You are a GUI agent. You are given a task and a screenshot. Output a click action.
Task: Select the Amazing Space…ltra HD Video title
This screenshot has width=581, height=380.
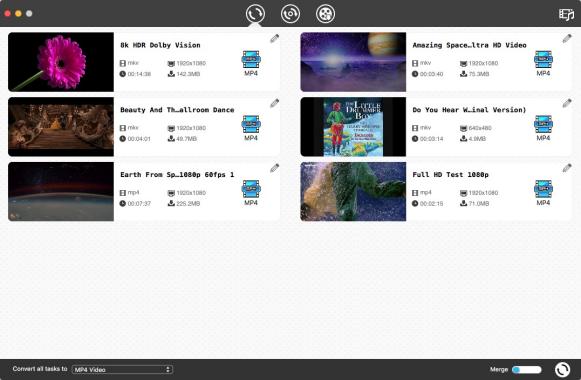(x=469, y=45)
